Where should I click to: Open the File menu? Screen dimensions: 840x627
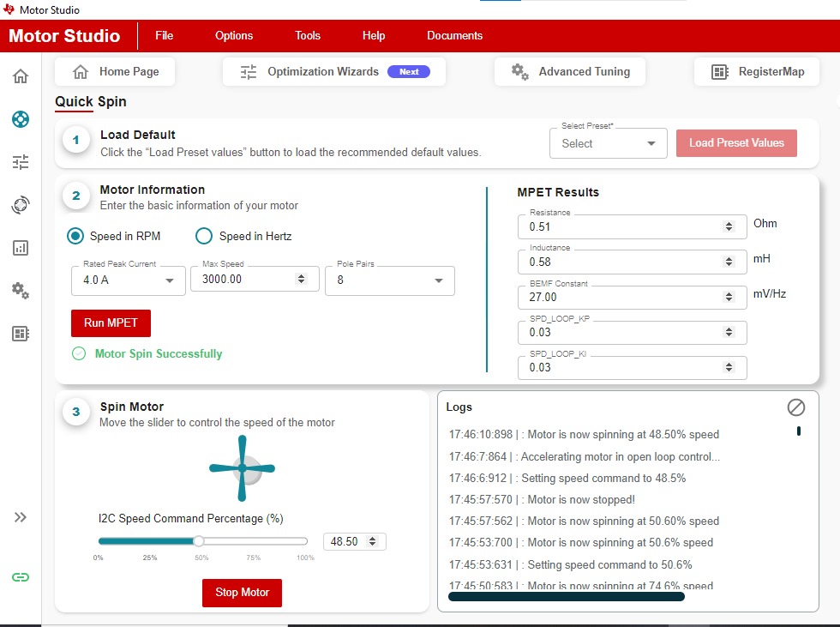(164, 35)
